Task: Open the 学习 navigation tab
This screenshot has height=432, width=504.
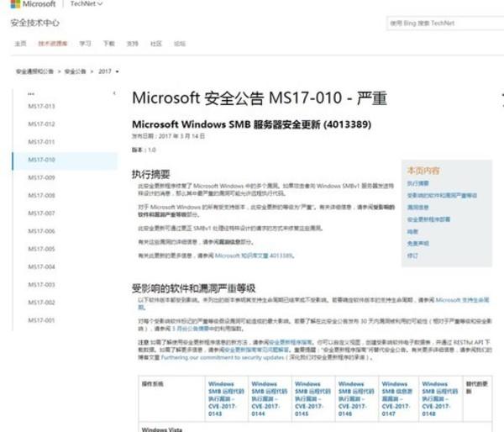Action: [85, 44]
